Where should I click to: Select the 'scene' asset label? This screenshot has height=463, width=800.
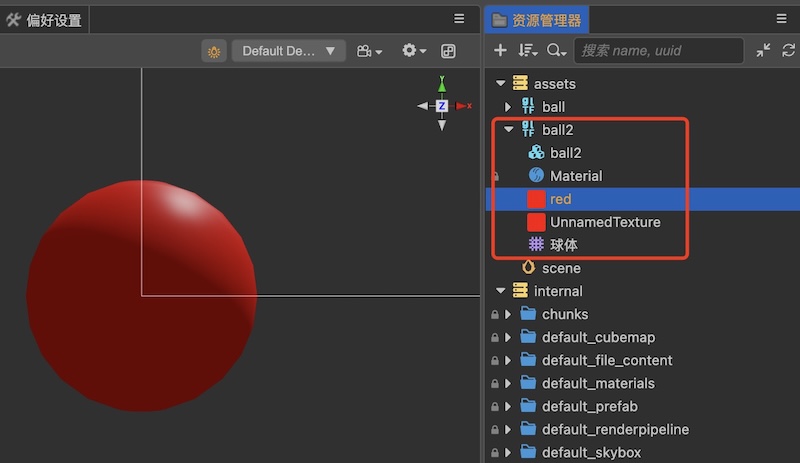pyautogui.click(x=561, y=268)
